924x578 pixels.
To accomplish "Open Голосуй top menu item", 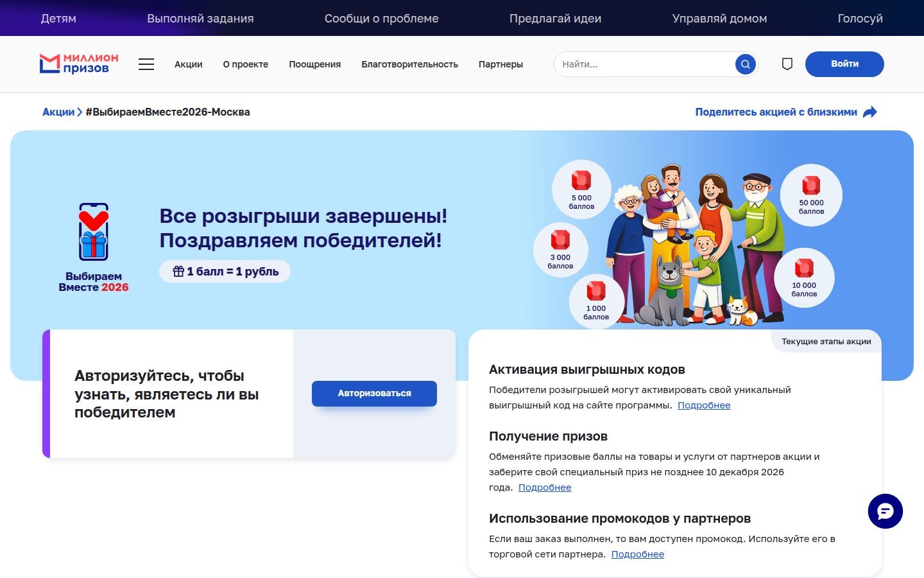I will 860,19.
